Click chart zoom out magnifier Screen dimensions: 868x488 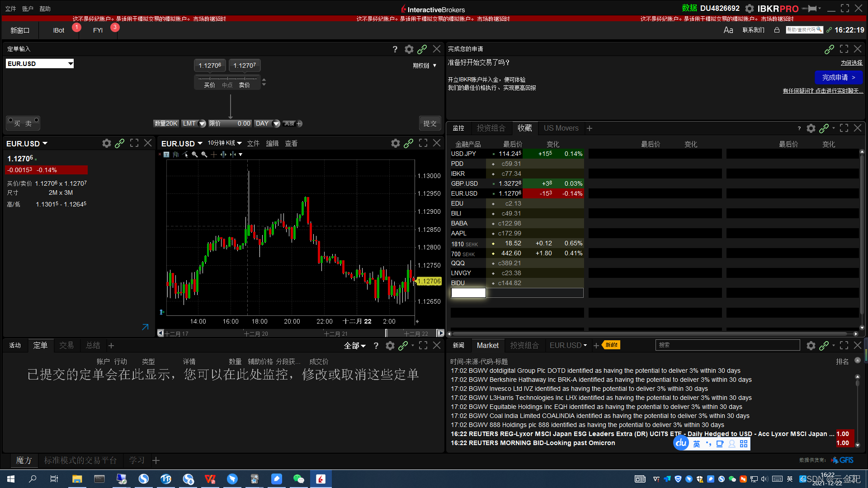(204, 155)
